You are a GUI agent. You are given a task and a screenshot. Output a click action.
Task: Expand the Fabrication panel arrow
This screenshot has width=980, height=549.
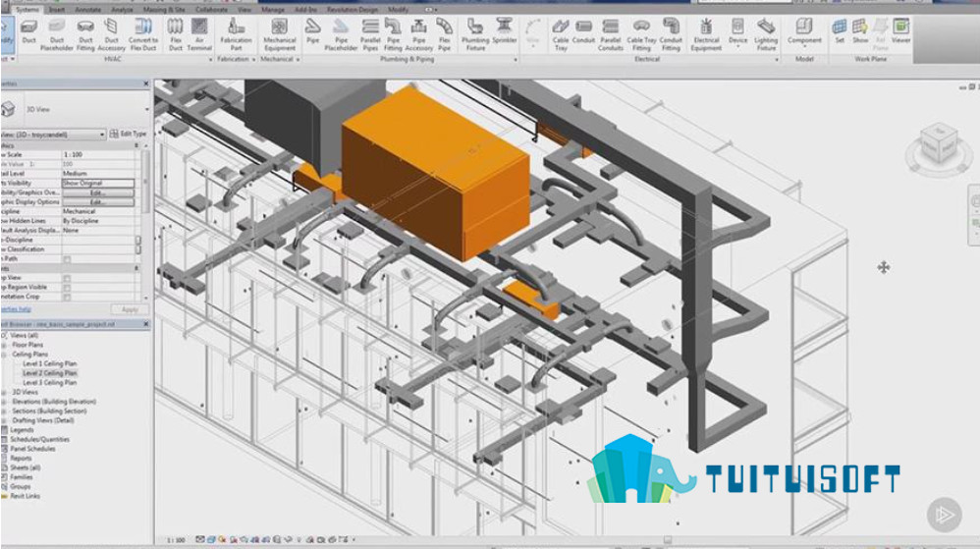point(253,59)
